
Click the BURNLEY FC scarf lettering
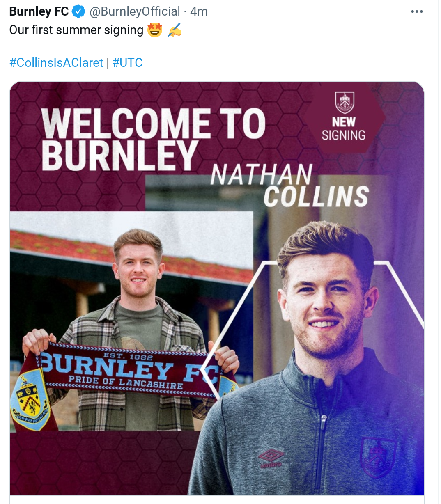click(x=130, y=367)
